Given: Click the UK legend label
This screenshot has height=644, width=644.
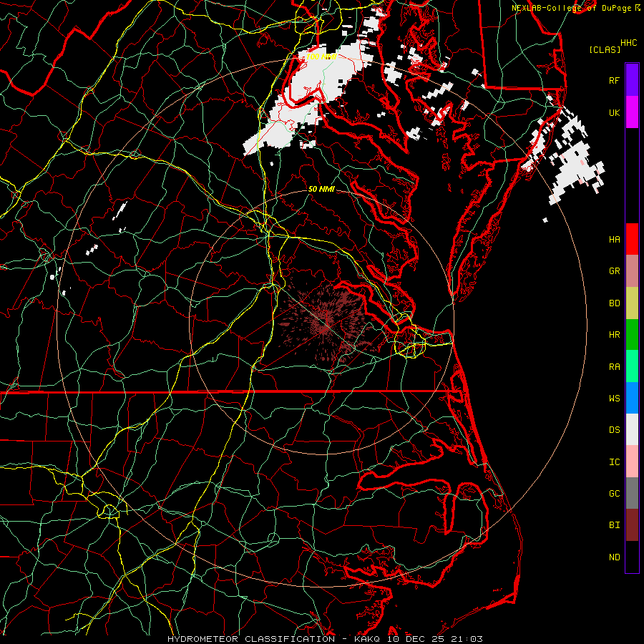Looking at the screenshot, I should pyautogui.click(x=614, y=112).
